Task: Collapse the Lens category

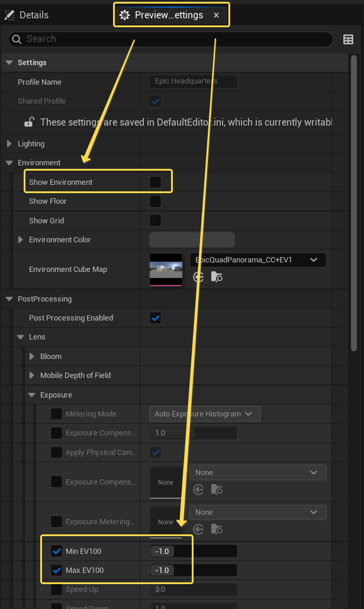Action: point(21,337)
